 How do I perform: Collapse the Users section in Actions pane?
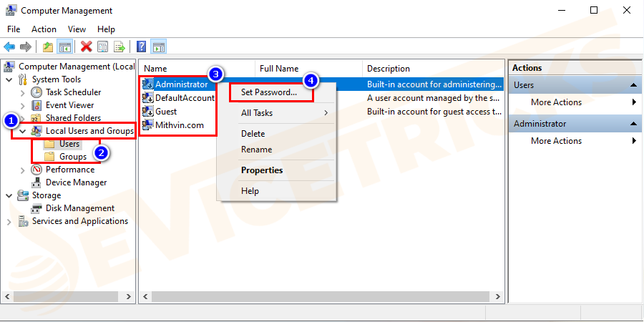point(633,85)
